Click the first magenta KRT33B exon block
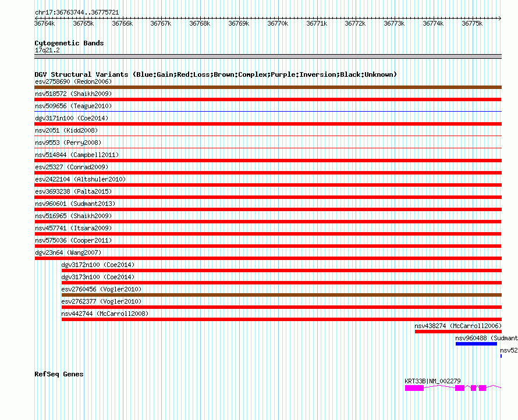The image size is (518, 420). tap(414, 388)
